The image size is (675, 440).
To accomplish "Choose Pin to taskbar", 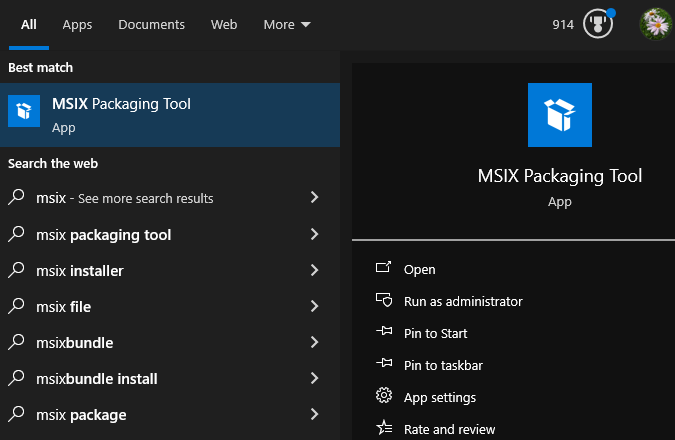I will [x=443, y=365].
